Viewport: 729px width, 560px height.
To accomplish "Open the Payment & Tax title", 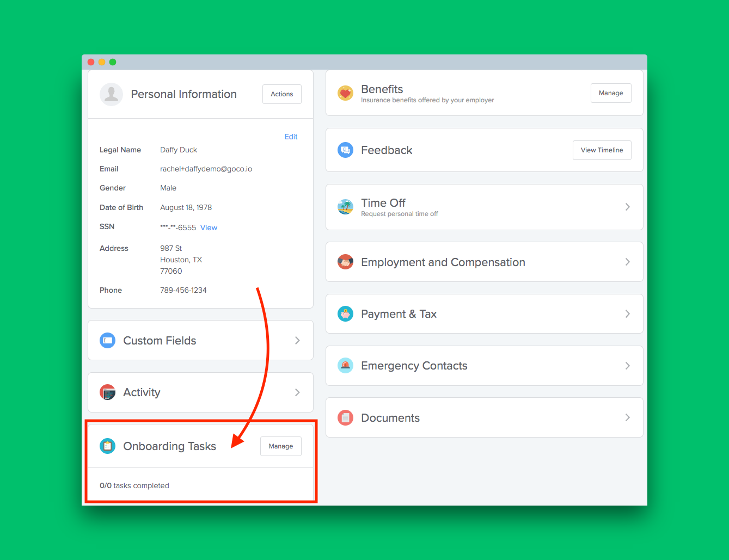I will [x=399, y=314].
